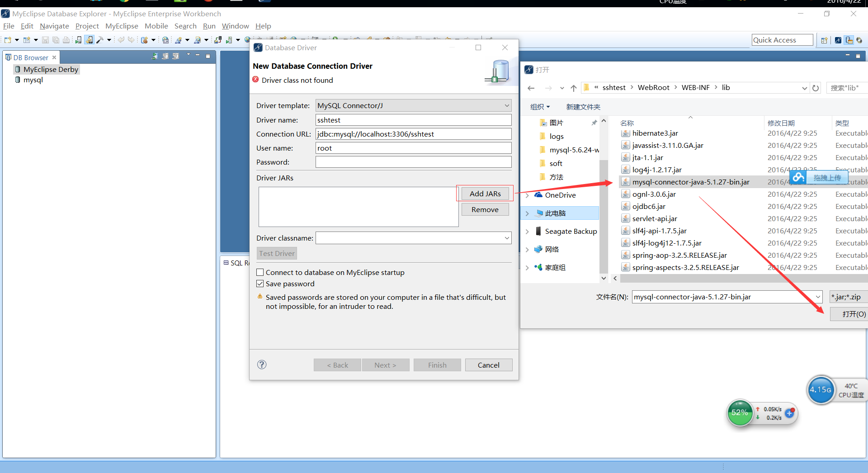The height and width of the screenshot is (473, 868).
Task: Expand the Seagate Backup tree node
Action: (x=527, y=232)
